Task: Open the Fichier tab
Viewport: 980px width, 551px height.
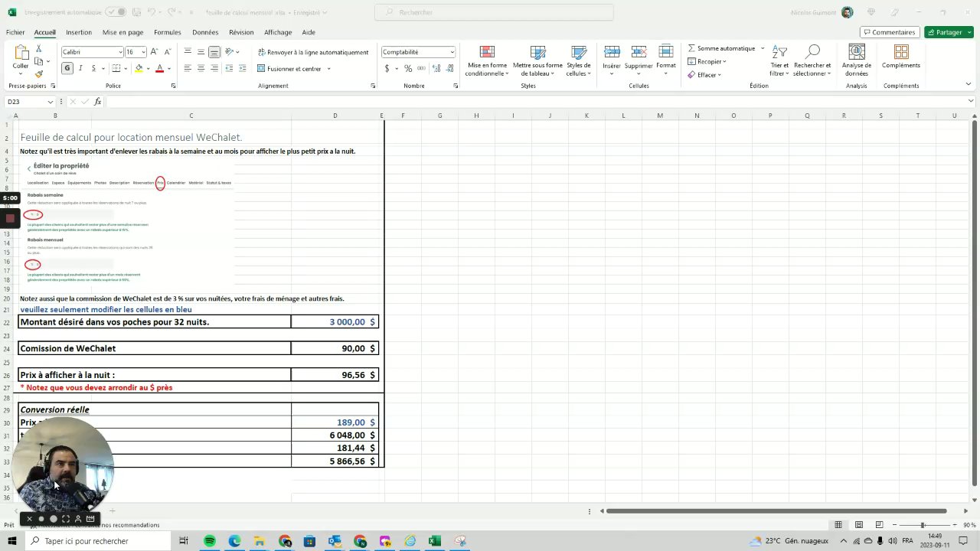Action: point(15,32)
